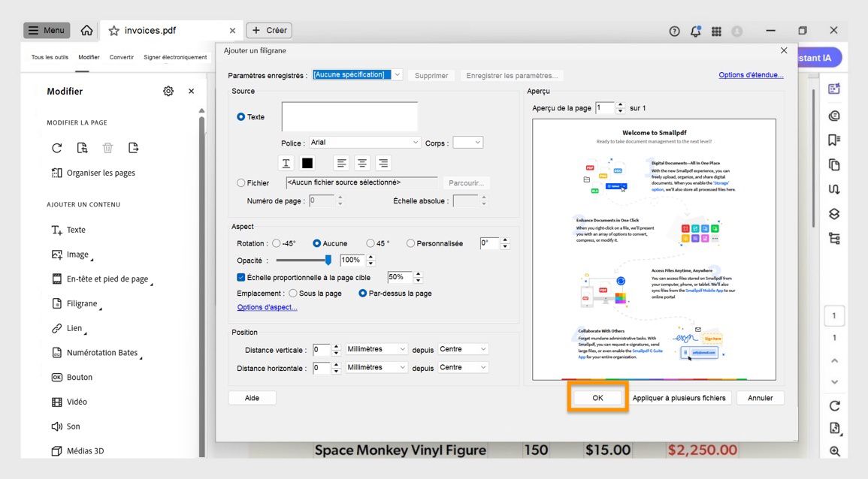The width and height of the screenshot is (868, 479).
Task: Close the Modifier panel
Action: coord(192,92)
